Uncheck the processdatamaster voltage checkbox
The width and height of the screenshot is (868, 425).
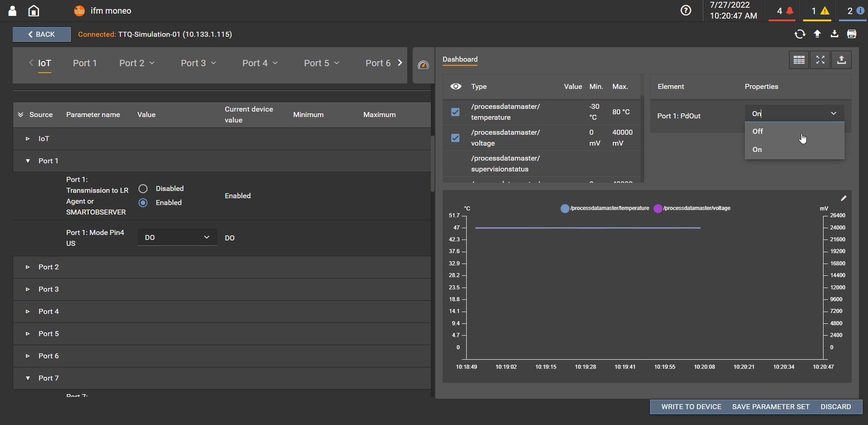tap(455, 138)
